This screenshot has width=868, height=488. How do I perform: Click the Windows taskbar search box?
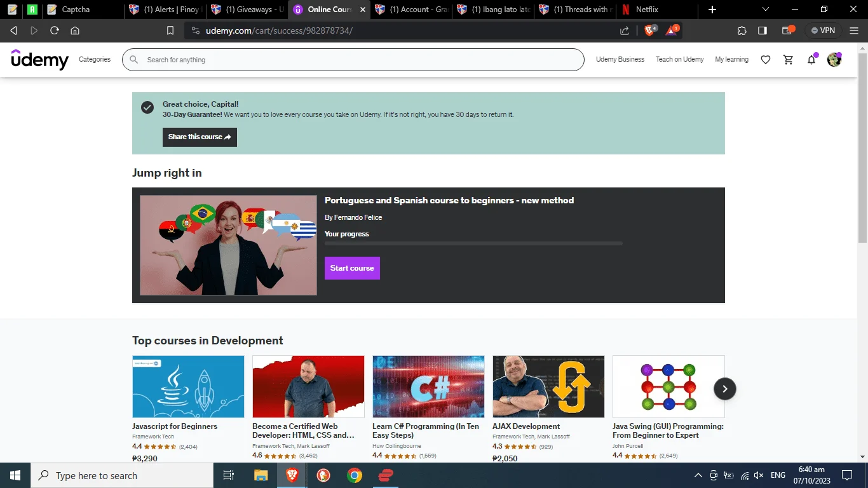tap(122, 475)
